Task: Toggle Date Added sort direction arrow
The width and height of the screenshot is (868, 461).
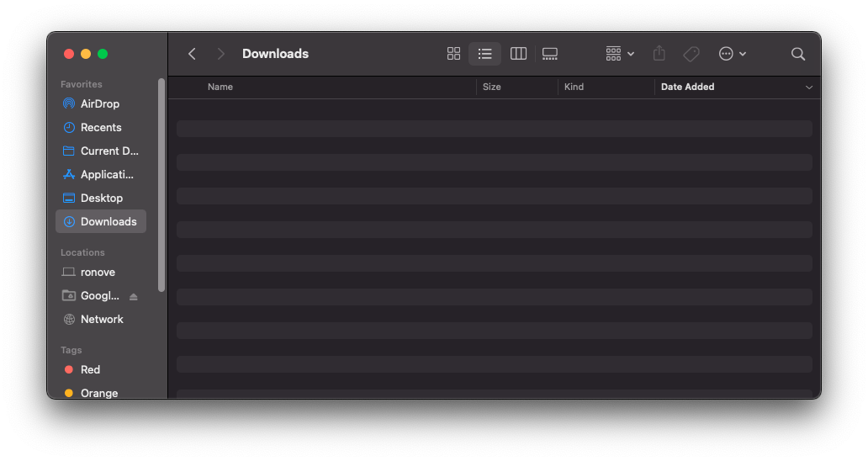Action: click(809, 87)
